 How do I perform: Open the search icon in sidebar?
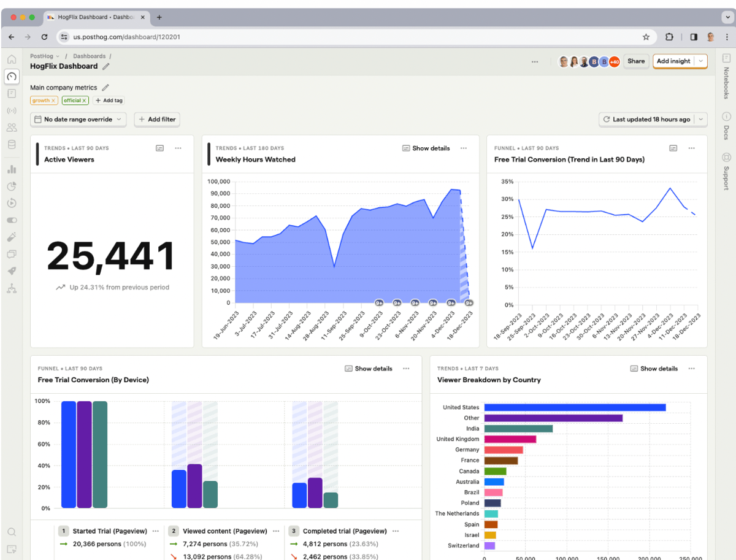click(11, 532)
